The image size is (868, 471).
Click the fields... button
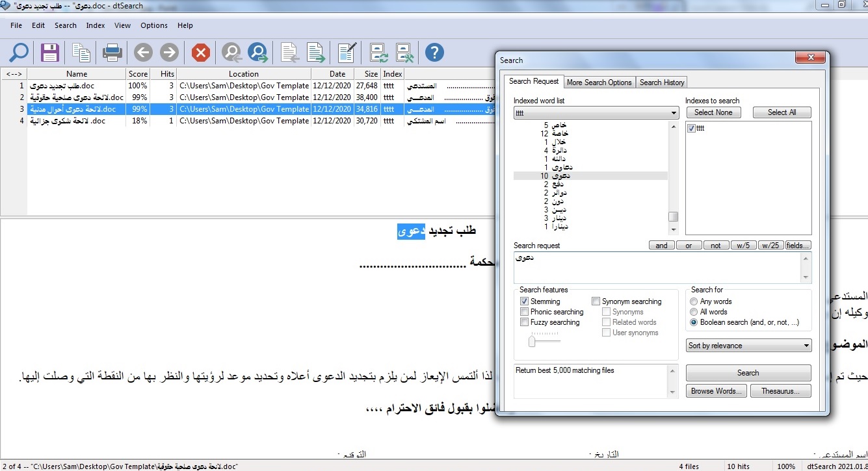[798, 246]
